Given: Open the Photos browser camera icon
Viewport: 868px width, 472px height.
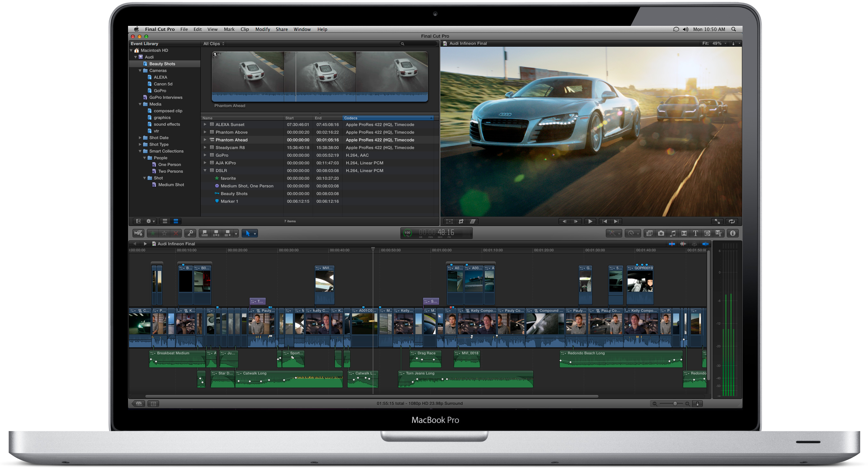Looking at the screenshot, I should click(x=661, y=233).
